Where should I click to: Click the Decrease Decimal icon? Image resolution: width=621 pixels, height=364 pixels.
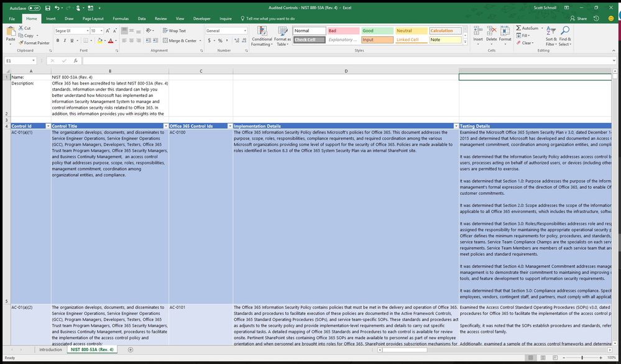[x=244, y=40]
